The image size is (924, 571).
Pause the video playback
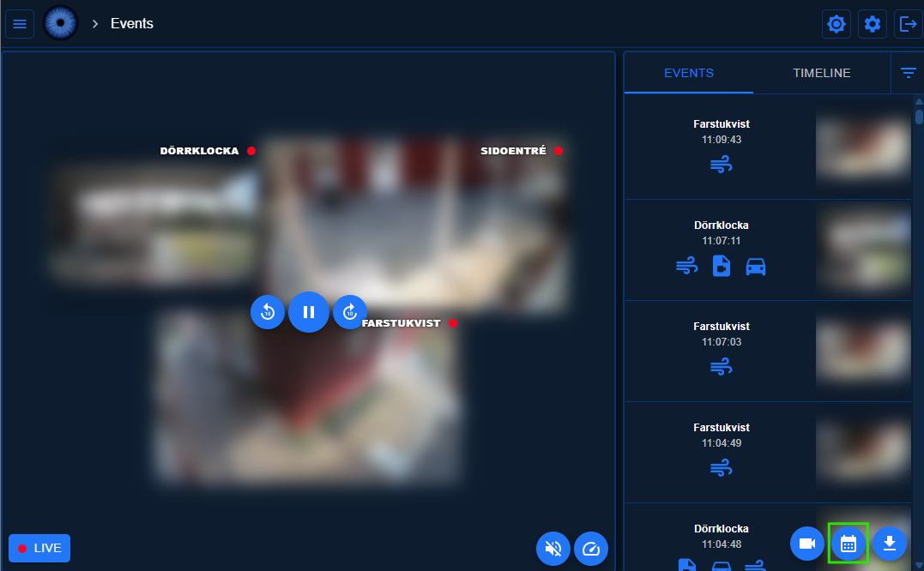(309, 312)
